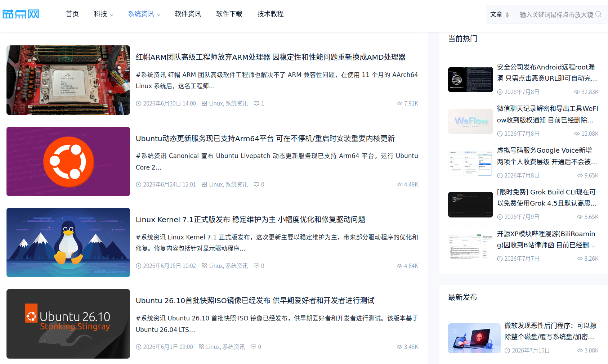Click category grid icon on Linux Kernel 7.1 article
The width and height of the screenshot is (608, 364).
click(x=204, y=266)
